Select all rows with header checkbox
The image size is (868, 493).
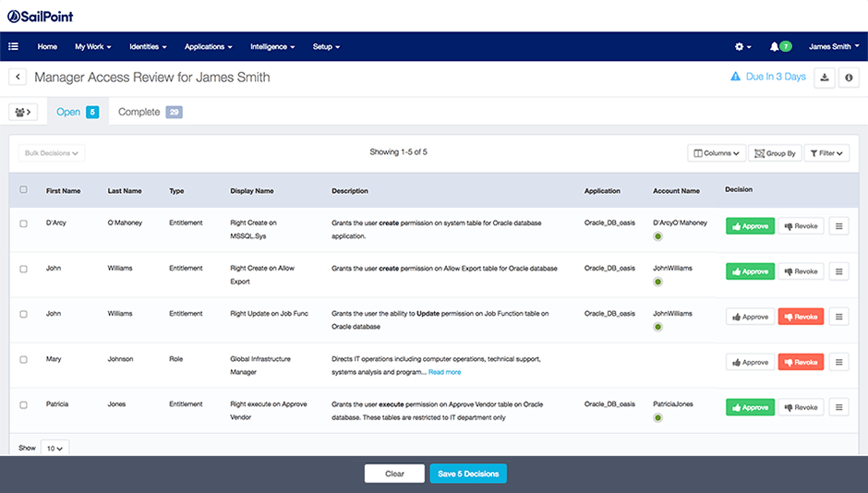click(x=23, y=189)
